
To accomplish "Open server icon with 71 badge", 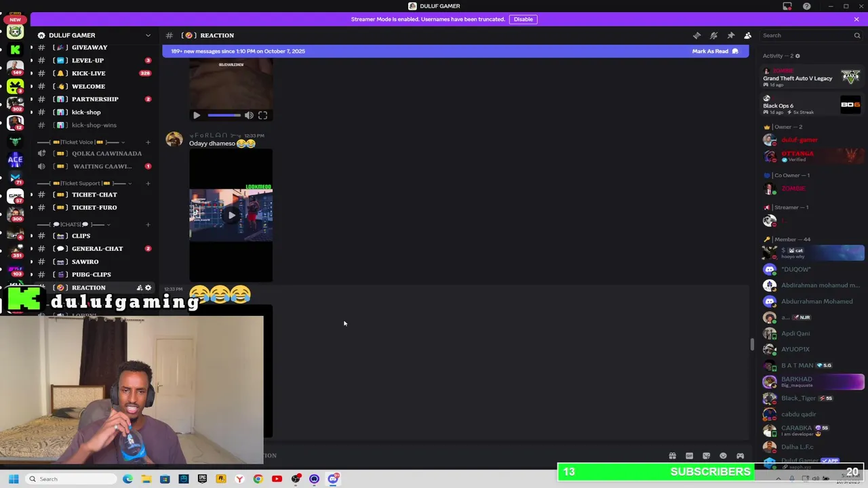I will pos(15,178).
